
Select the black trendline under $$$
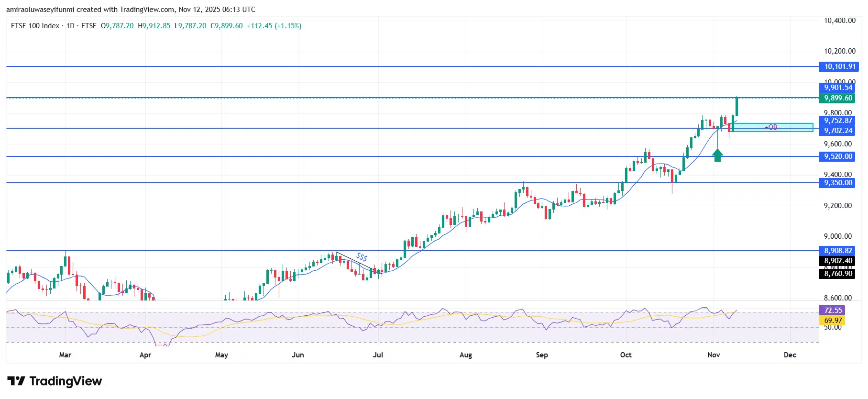[x=353, y=260]
